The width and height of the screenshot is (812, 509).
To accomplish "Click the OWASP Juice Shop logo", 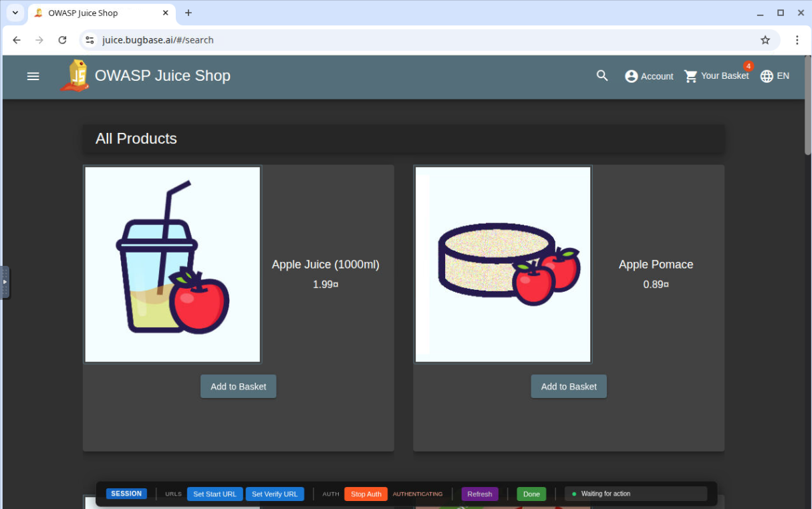I will pyautogui.click(x=75, y=75).
